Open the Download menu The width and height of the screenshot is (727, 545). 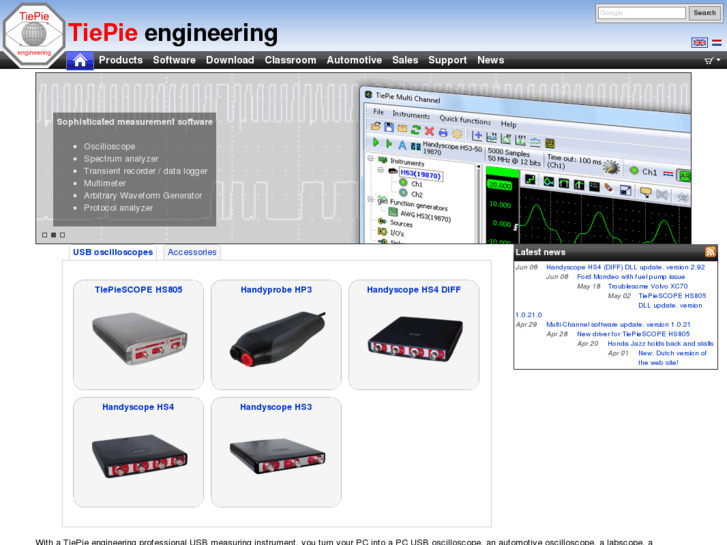[230, 60]
